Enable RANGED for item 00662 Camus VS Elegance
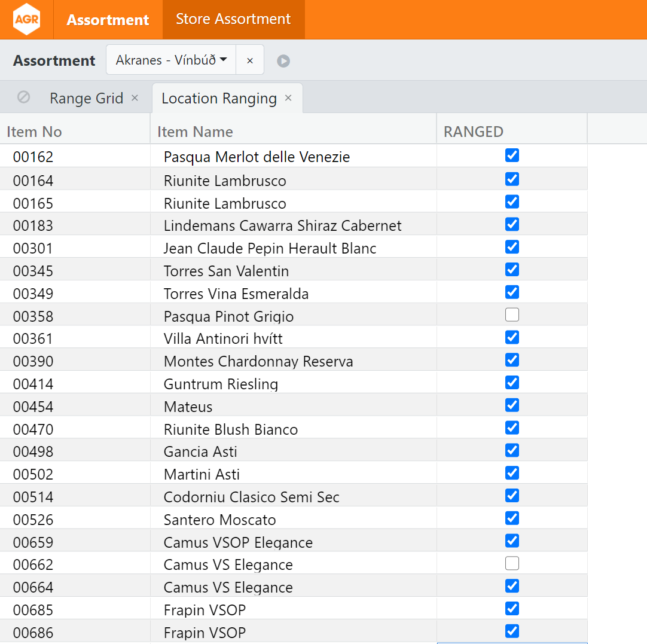 (x=512, y=563)
